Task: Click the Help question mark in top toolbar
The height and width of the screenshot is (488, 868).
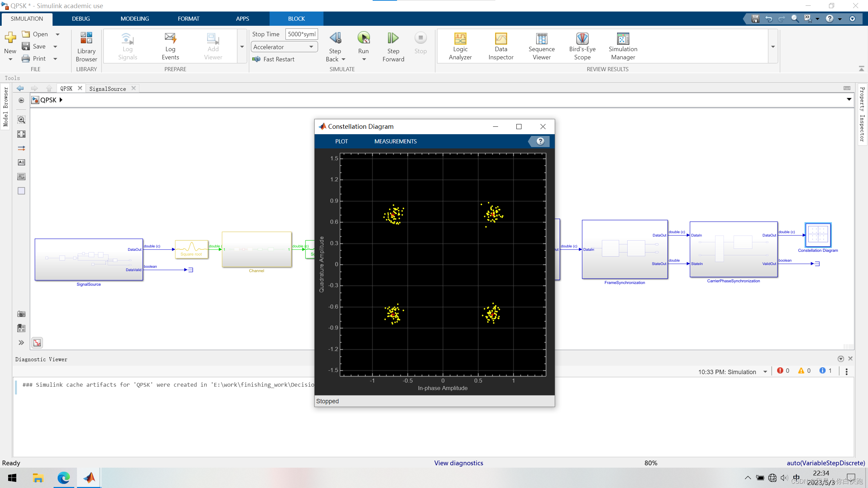Action: [829, 19]
